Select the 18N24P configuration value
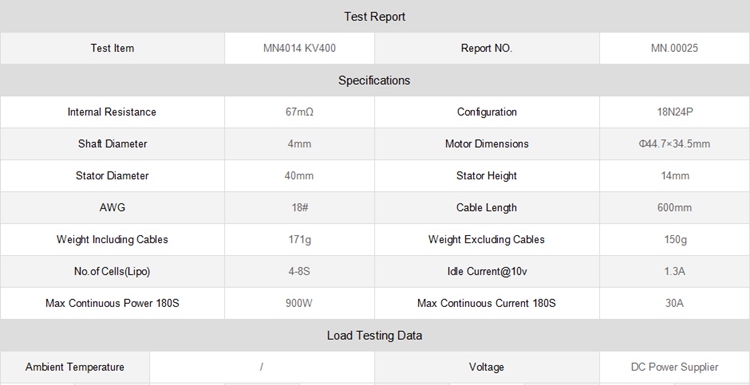 pyautogui.click(x=675, y=112)
